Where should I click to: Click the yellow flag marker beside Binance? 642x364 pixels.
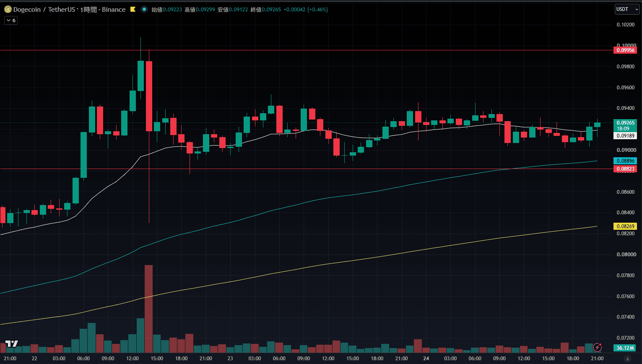[x=133, y=9]
